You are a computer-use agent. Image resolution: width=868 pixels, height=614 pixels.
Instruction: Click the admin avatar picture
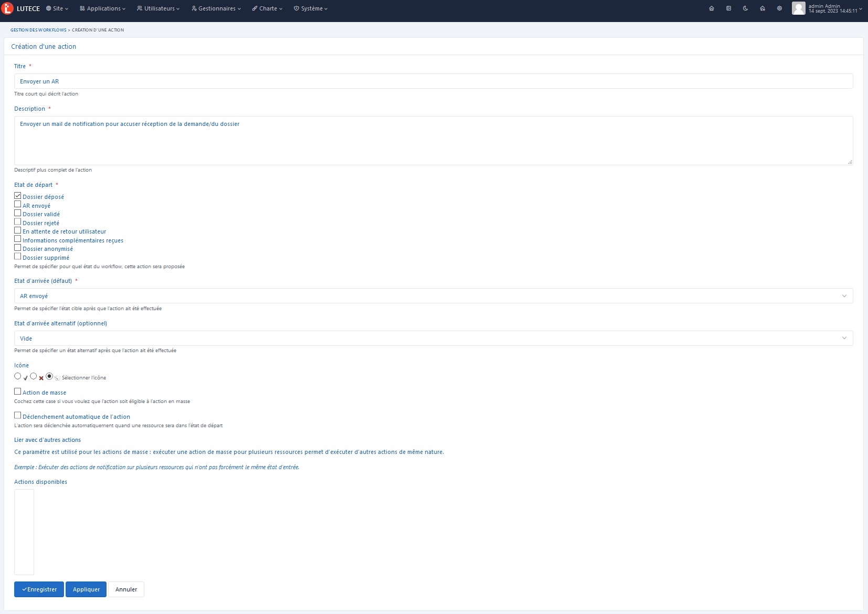click(x=799, y=8)
